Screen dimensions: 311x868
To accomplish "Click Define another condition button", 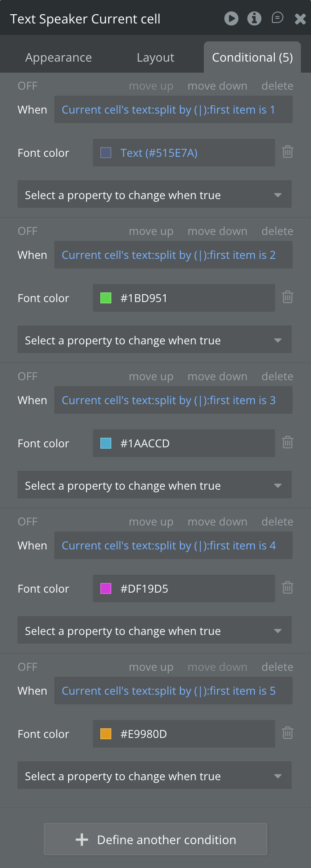I will pos(155,839).
